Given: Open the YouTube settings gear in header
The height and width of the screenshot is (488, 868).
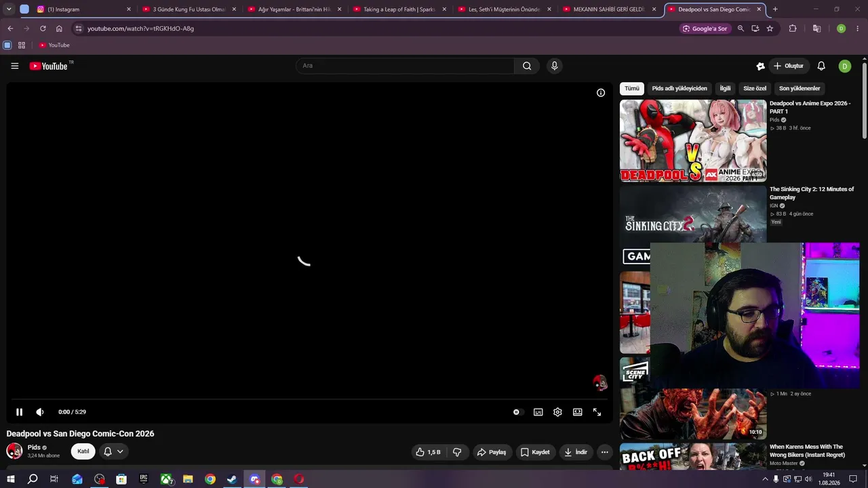Looking at the screenshot, I should [760, 66].
